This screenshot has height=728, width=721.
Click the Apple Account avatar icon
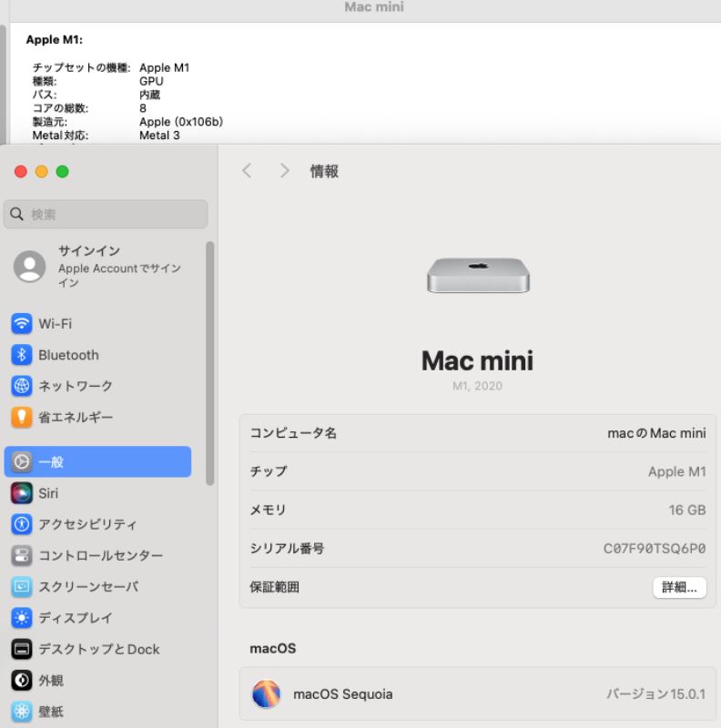pyautogui.click(x=30, y=267)
